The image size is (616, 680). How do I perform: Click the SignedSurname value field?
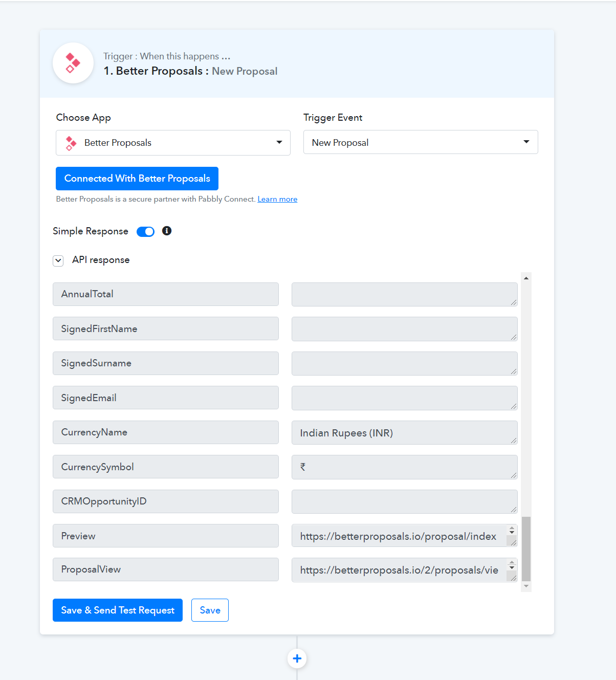click(x=405, y=363)
